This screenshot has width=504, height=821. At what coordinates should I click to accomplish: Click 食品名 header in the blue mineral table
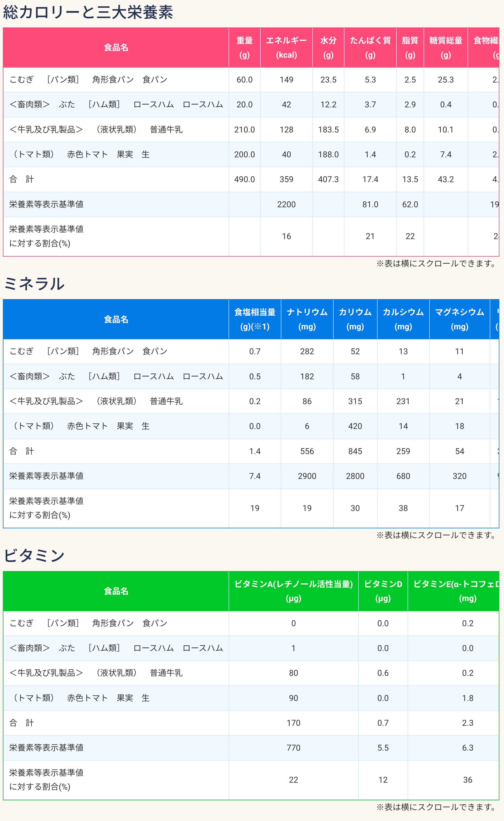(116, 320)
